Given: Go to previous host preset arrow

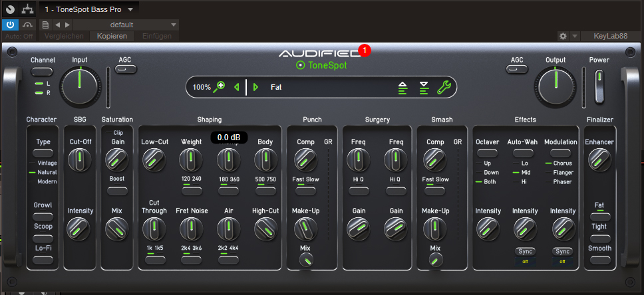Looking at the screenshot, I should coord(57,25).
